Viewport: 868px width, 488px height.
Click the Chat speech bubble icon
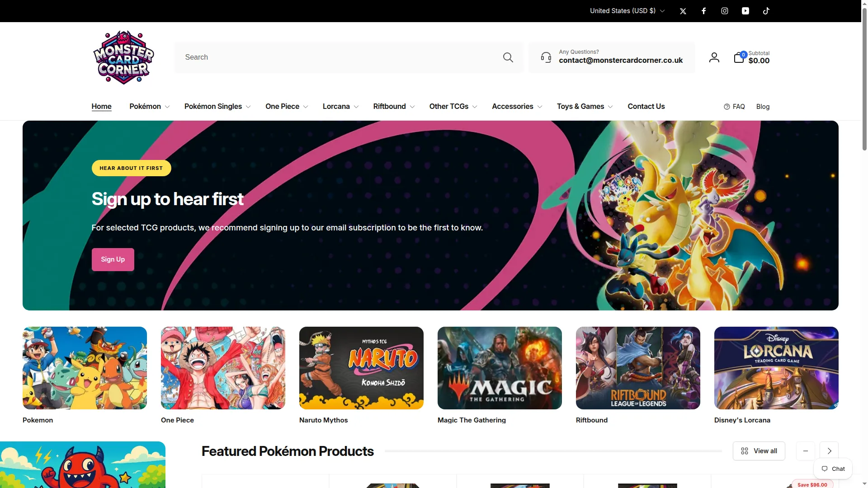[825, 469]
